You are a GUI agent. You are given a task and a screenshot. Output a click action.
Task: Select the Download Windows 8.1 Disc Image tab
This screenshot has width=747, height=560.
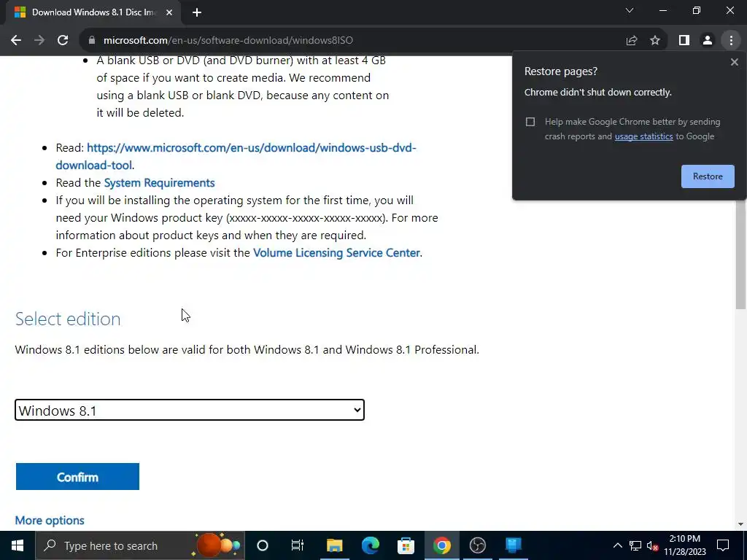[93, 13]
